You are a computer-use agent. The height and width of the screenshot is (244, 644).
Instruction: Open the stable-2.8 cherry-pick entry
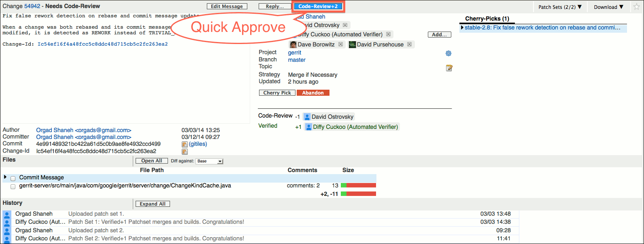pyautogui.click(x=542, y=27)
